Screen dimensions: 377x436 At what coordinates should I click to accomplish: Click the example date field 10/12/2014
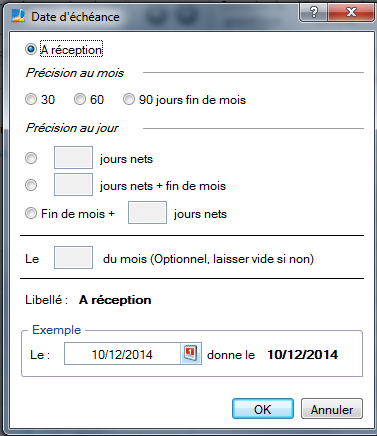click(122, 354)
